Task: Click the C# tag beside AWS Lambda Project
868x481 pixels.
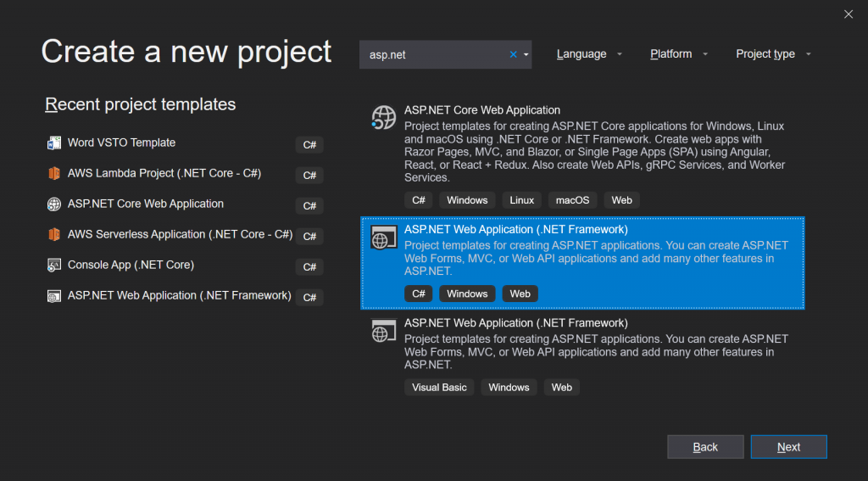Action: pos(309,176)
